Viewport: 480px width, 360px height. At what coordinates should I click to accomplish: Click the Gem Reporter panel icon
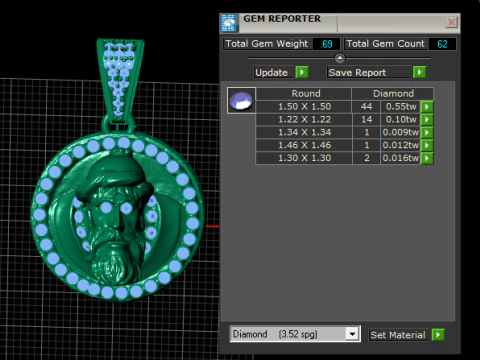pyautogui.click(x=229, y=23)
